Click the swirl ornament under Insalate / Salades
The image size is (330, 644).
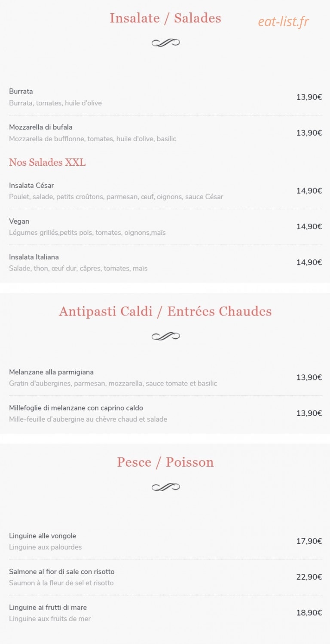point(165,43)
